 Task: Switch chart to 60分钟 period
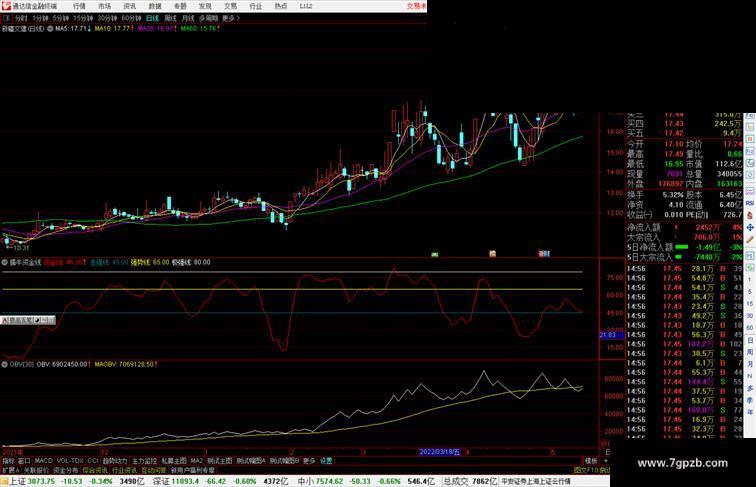(x=131, y=18)
